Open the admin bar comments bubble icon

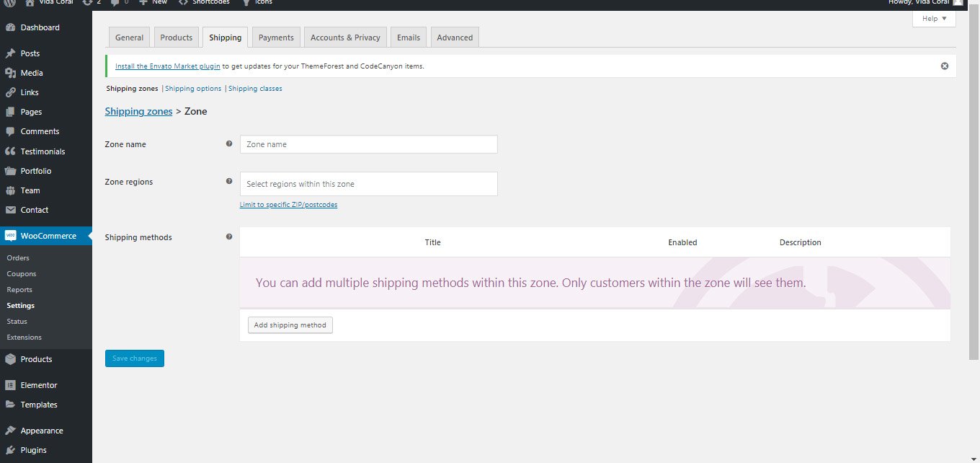(115, 2)
